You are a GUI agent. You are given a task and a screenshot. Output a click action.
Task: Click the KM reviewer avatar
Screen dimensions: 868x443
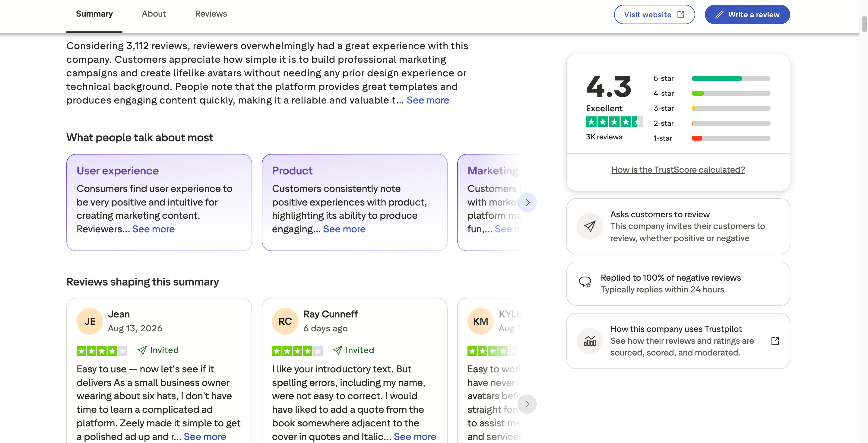click(480, 321)
